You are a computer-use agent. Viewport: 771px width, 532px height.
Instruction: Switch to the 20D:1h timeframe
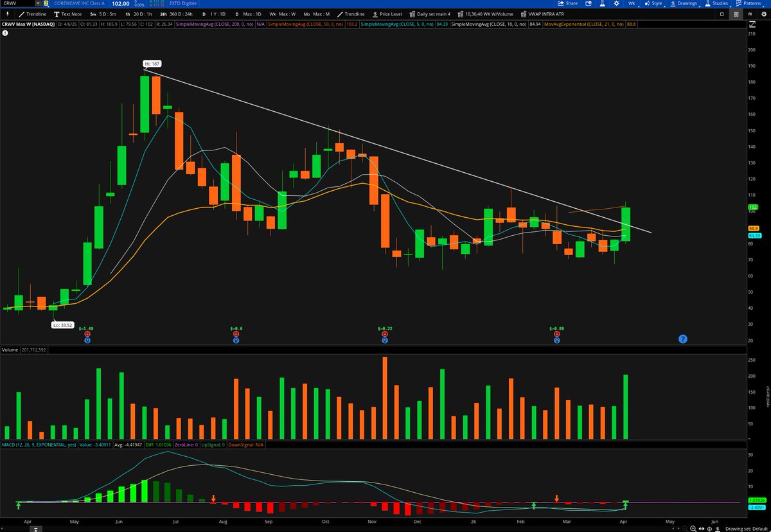[x=138, y=14]
